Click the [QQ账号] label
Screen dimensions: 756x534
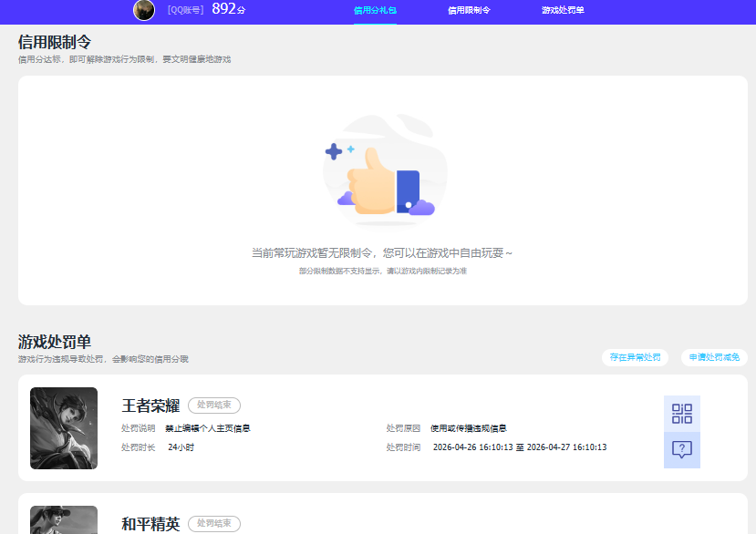click(186, 10)
